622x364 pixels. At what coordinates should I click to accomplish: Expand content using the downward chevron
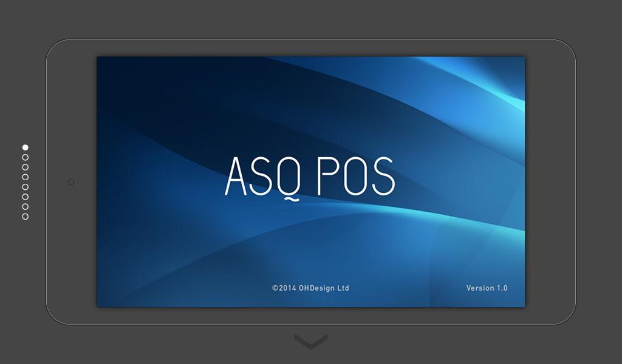coord(311,341)
